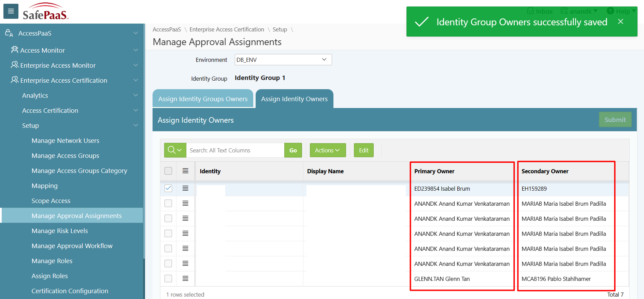The height and width of the screenshot is (299, 644).
Task: Collapse the Setup section chevron
Action: [x=135, y=125]
